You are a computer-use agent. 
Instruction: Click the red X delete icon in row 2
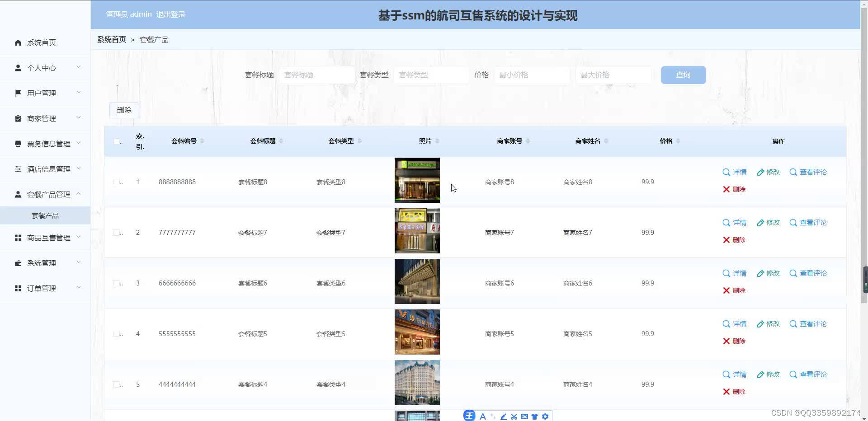[726, 240]
